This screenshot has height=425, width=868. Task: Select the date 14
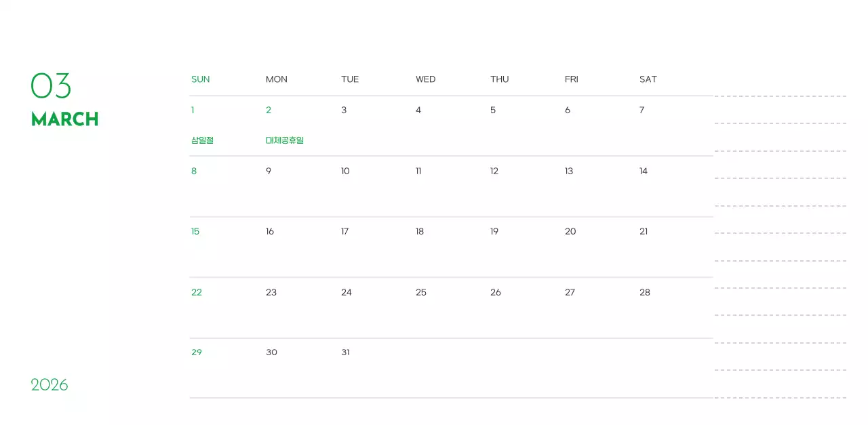643,171
